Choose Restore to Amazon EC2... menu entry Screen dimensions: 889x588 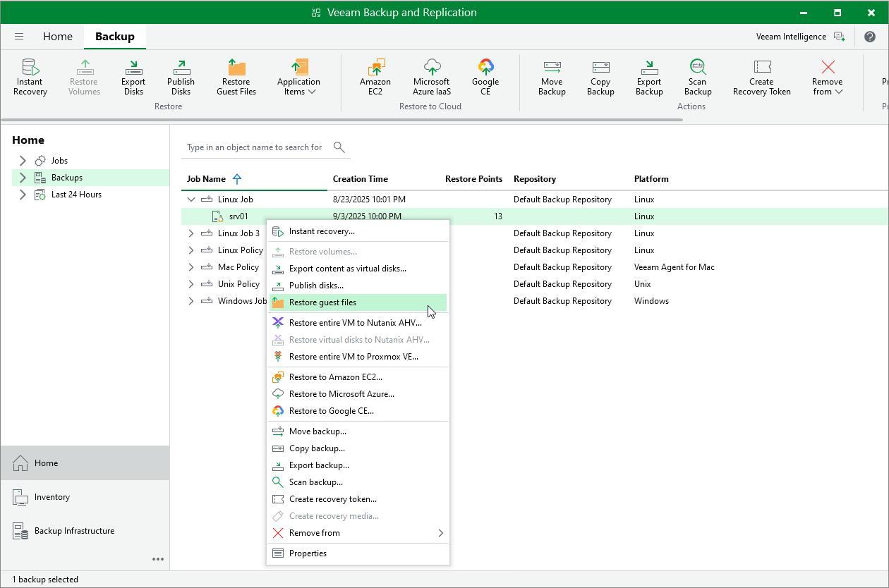click(358, 377)
